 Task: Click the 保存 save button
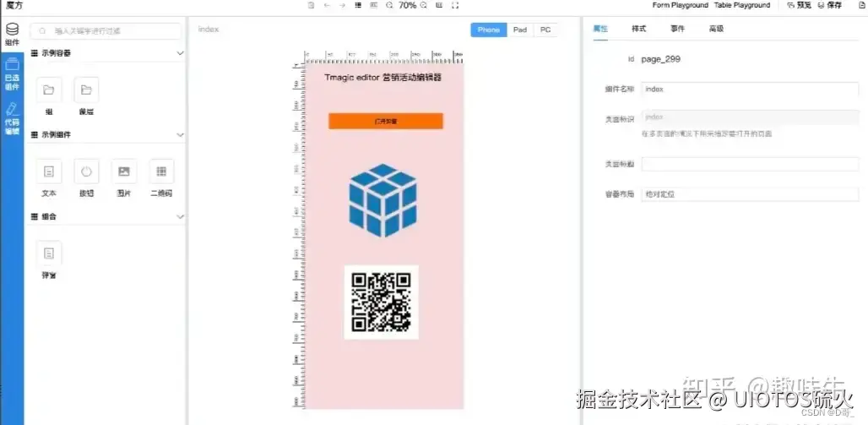pyautogui.click(x=829, y=5)
